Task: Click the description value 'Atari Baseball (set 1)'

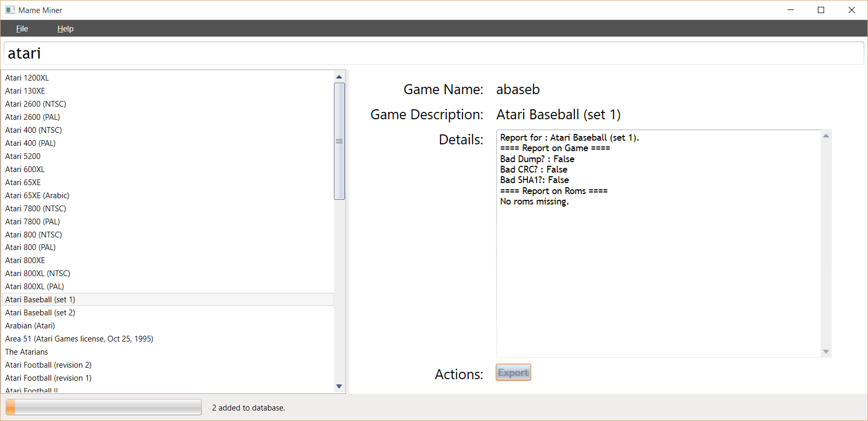Action: tap(559, 115)
